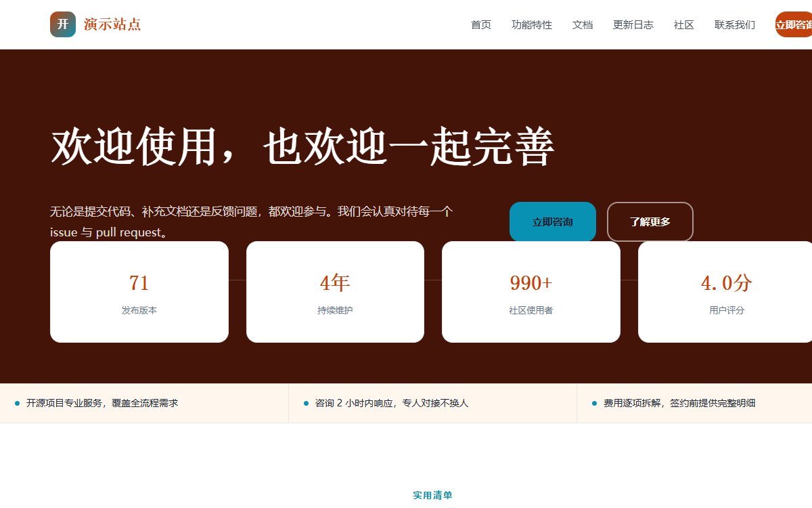812x508 pixels.
Task: Select the 4.0分 用户评分 stat card
Action: tap(725, 292)
